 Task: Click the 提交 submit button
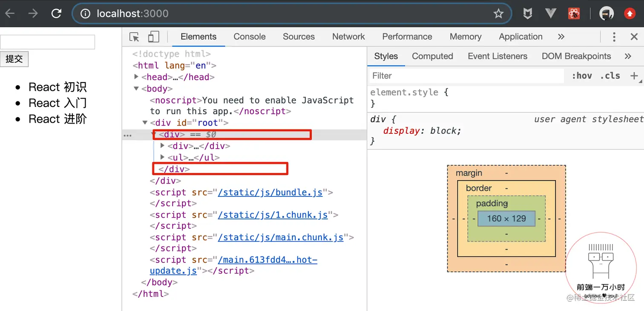click(x=14, y=59)
